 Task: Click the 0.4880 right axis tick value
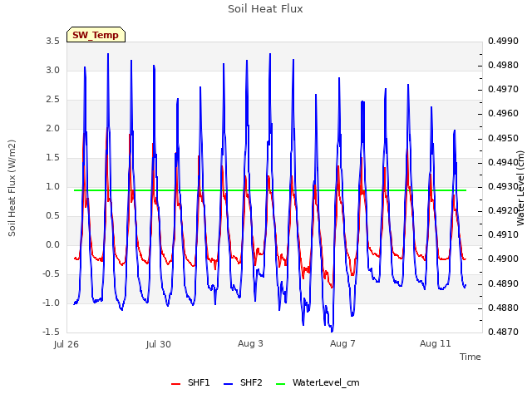(503, 308)
